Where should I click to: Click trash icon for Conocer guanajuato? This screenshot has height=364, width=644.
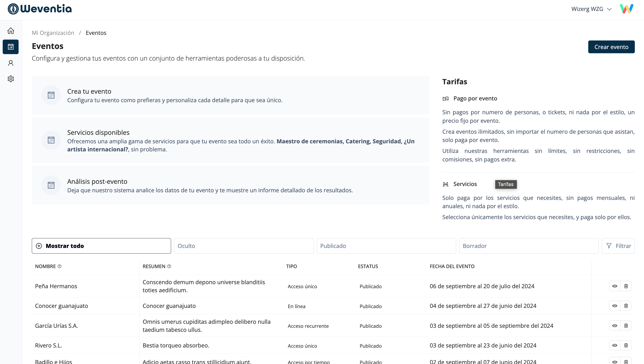(626, 306)
